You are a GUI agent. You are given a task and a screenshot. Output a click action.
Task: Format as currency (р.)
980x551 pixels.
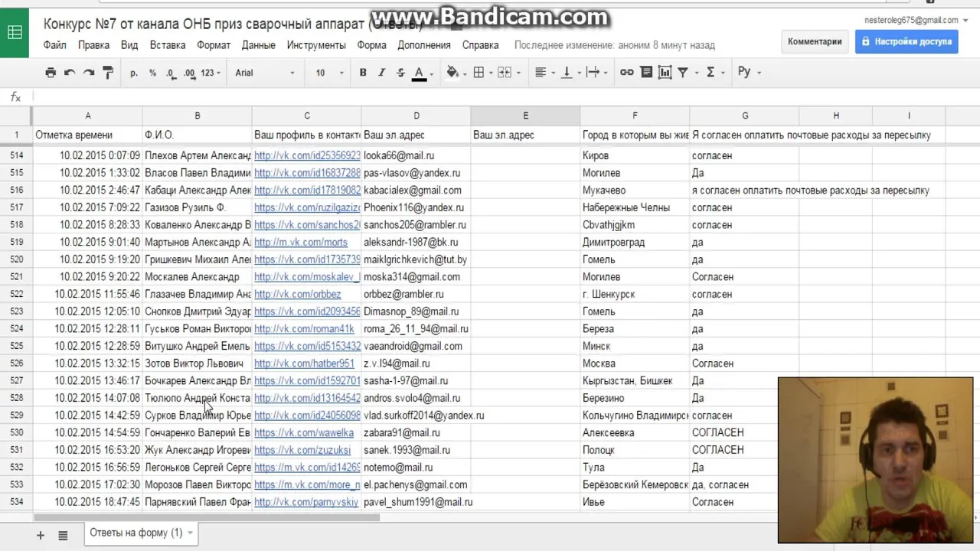pyautogui.click(x=134, y=73)
